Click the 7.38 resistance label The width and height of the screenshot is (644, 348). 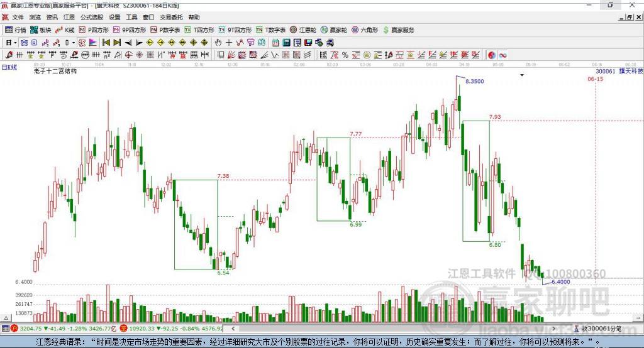click(223, 176)
